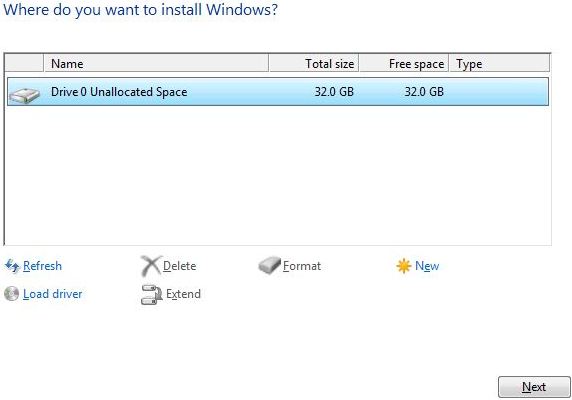
Task: Create a partition with the New link
Action: click(x=427, y=266)
